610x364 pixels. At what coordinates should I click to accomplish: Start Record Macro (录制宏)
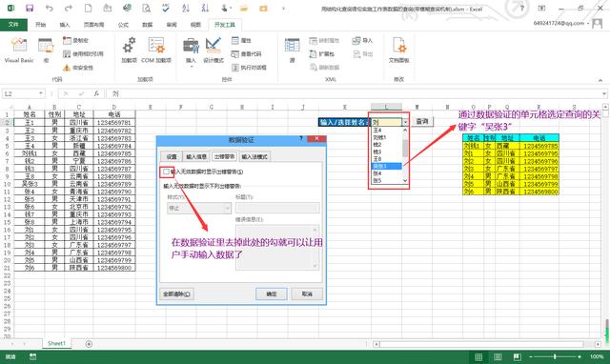[76, 40]
